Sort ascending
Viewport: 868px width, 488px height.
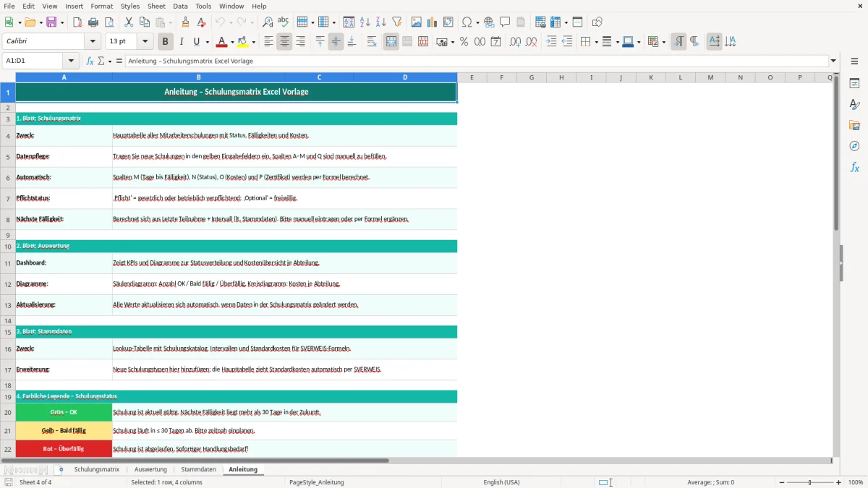tap(365, 22)
